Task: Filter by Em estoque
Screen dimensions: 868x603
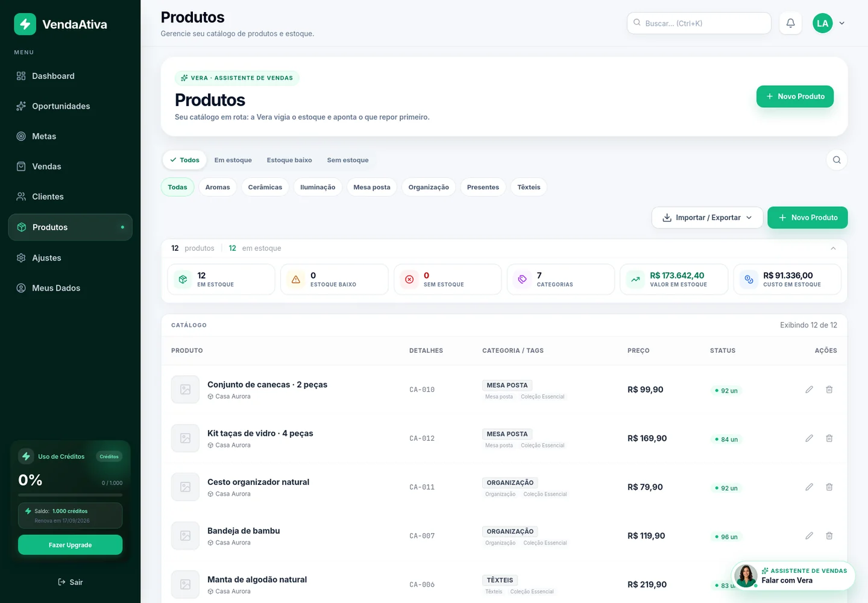Action: [233, 160]
